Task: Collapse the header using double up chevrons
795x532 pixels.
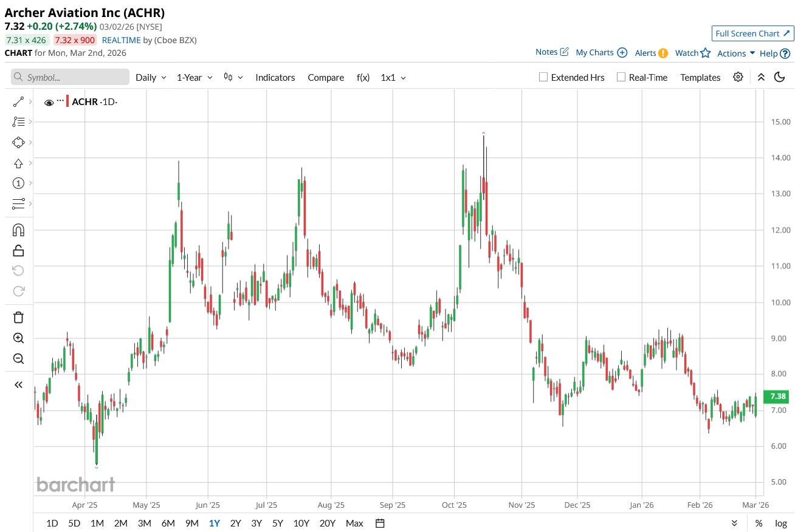Action: coord(761,77)
